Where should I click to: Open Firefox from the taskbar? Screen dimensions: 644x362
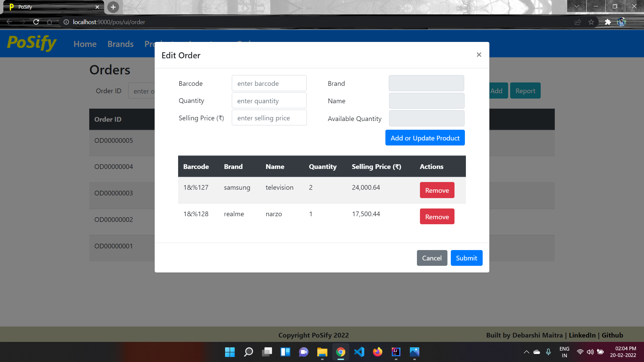tap(377, 352)
